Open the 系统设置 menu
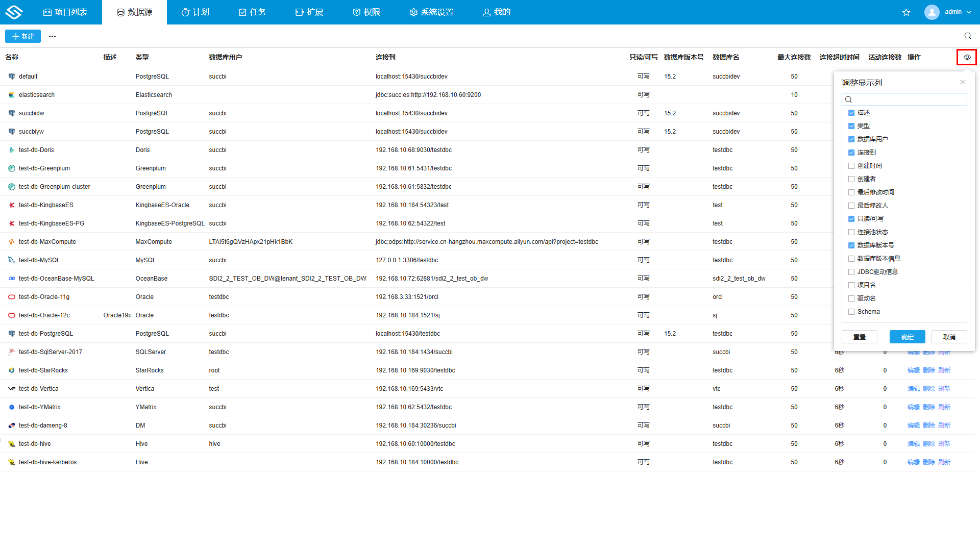The image size is (980, 551). [x=431, y=12]
